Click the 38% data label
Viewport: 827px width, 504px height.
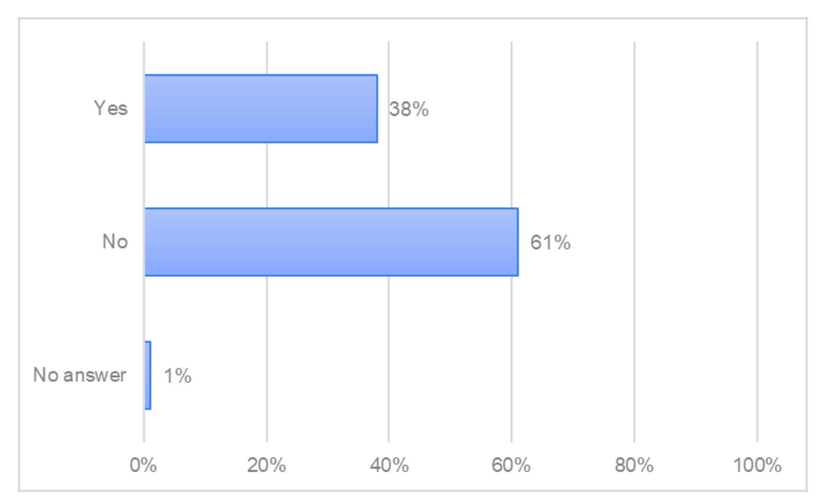tap(409, 109)
